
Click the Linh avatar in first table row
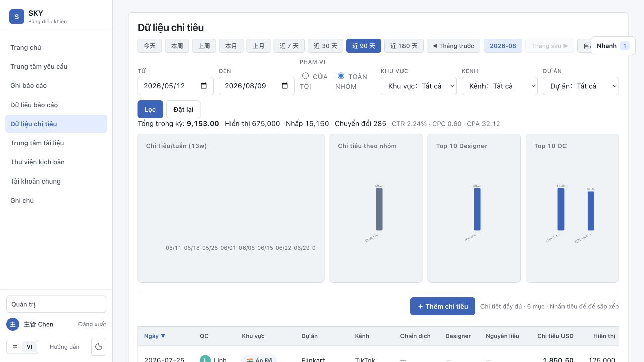(x=205, y=360)
